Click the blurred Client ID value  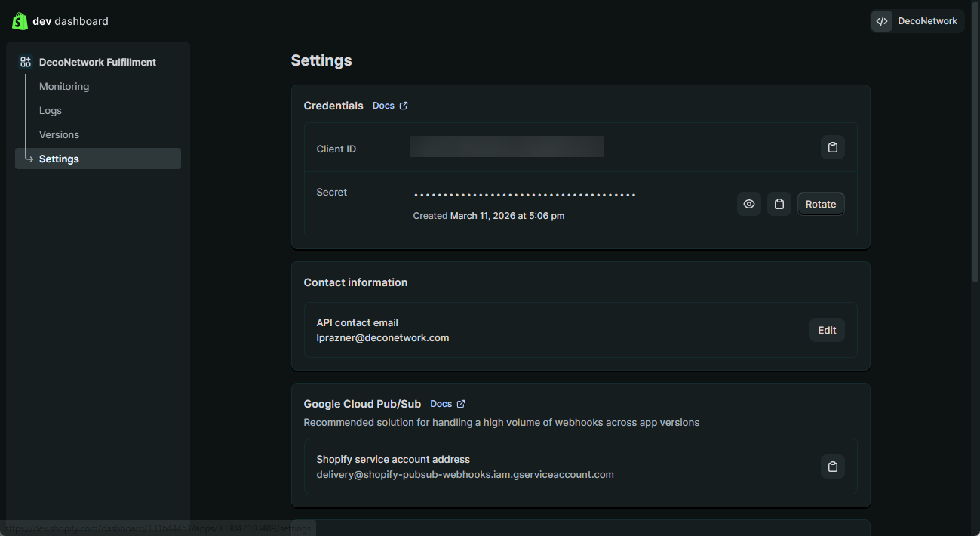point(507,146)
